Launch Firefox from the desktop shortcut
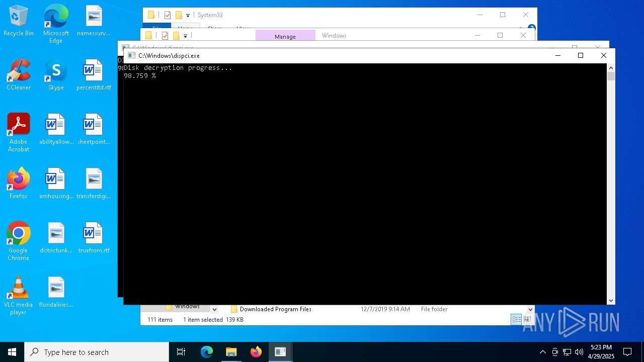Viewport: 644px width, 362px height. [19, 184]
